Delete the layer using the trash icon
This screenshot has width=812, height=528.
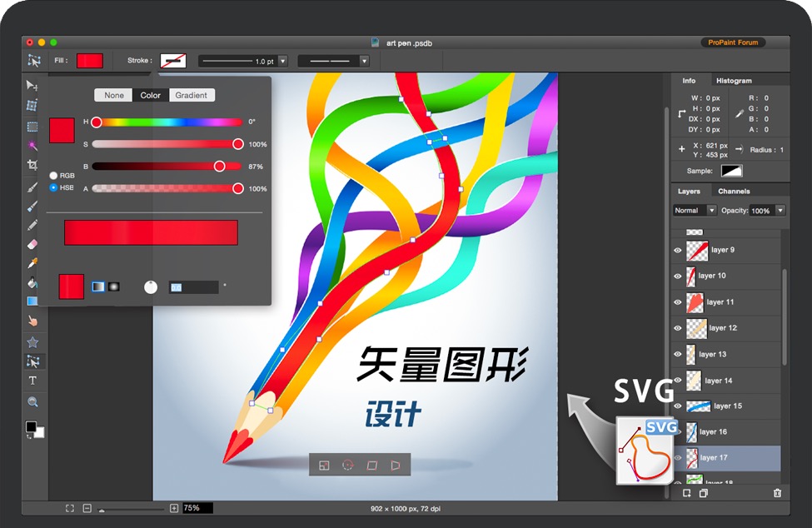click(x=777, y=493)
